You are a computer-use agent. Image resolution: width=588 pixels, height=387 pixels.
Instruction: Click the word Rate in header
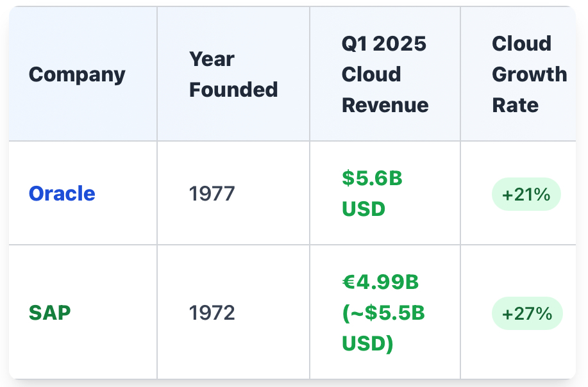coord(515,105)
